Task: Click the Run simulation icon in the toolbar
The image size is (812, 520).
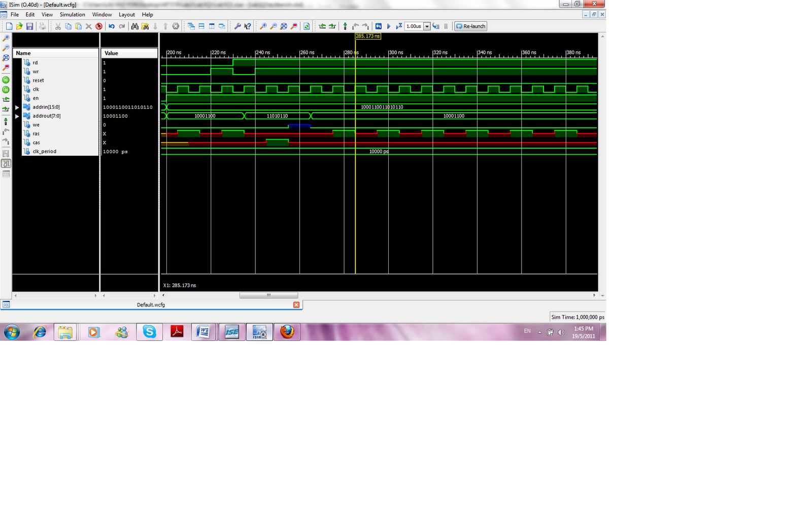Action: [x=388, y=26]
